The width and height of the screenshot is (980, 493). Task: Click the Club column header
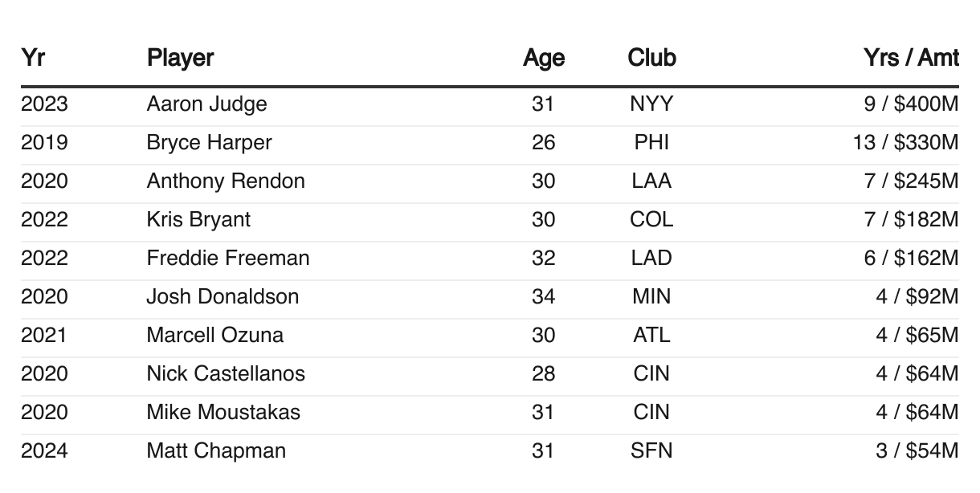pyautogui.click(x=652, y=59)
